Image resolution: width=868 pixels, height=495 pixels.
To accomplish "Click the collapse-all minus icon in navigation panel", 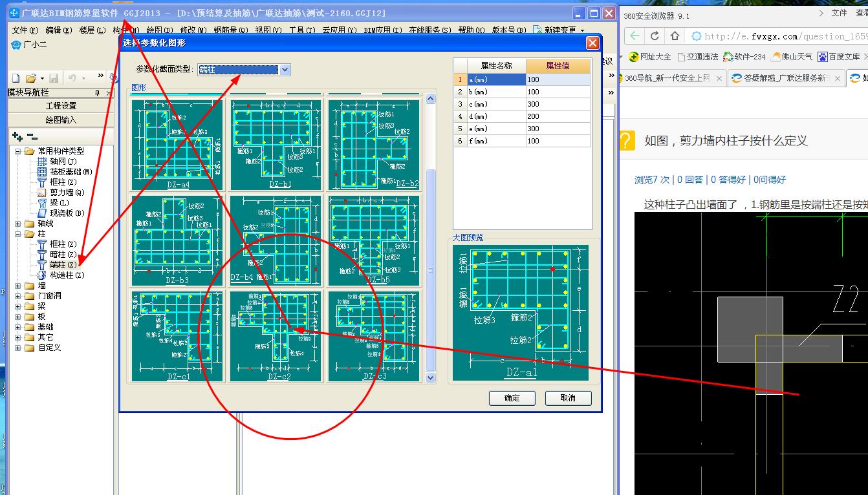I will click(x=32, y=136).
